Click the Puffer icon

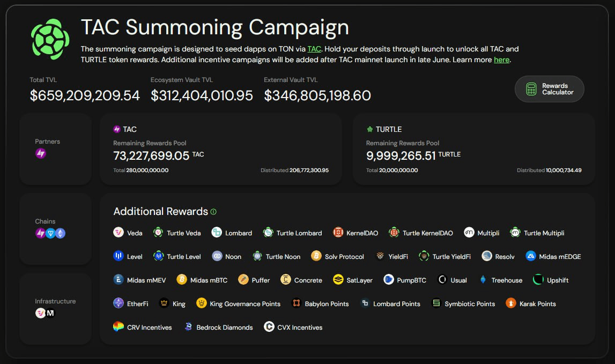(x=243, y=280)
